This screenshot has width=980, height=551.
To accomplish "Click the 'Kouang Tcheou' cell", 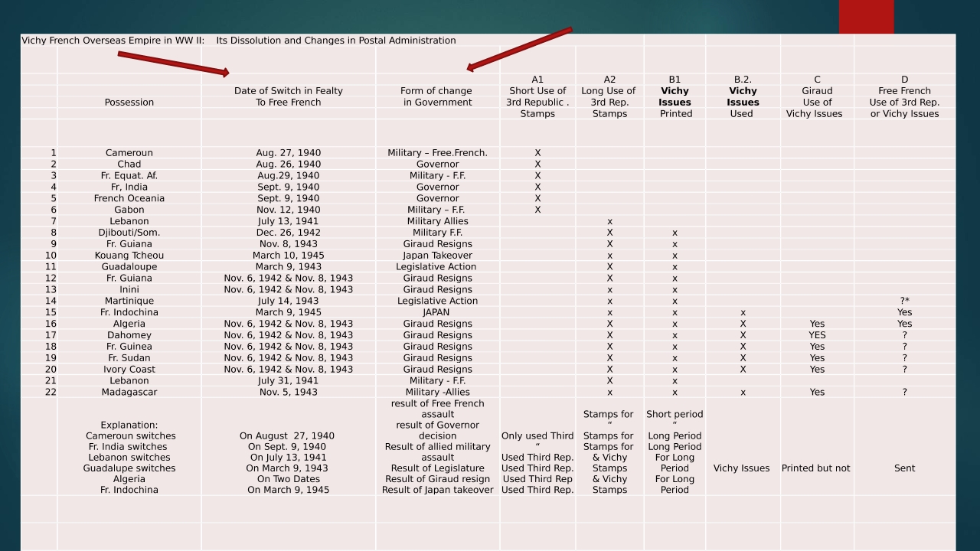I will tap(129, 256).
